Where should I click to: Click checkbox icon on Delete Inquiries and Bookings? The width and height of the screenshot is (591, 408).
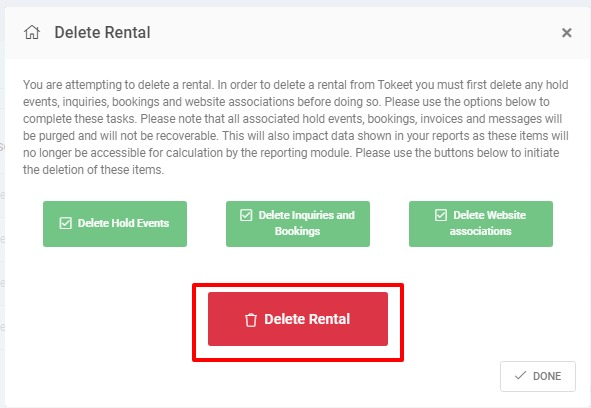click(x=246, y=215)
